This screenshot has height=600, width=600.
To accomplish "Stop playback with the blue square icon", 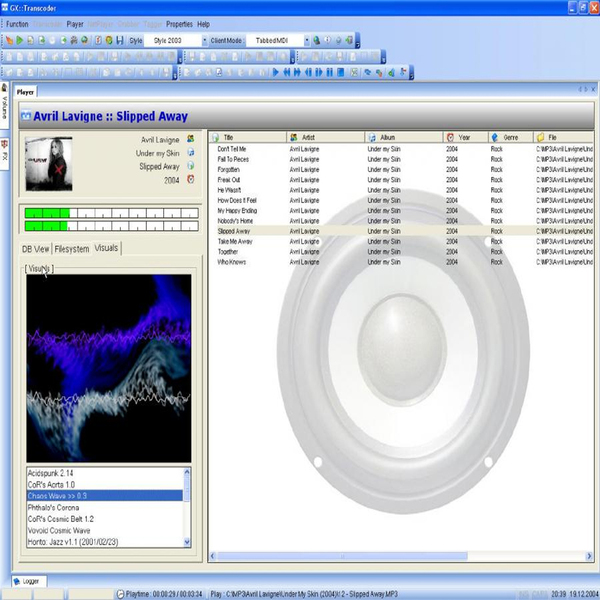I will [x=341, y=72].
